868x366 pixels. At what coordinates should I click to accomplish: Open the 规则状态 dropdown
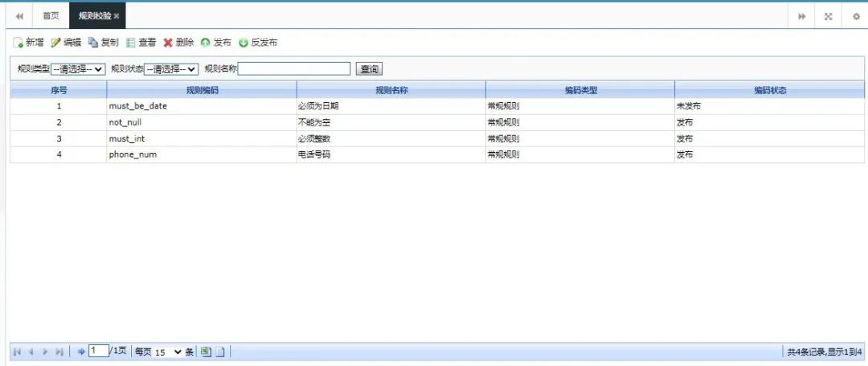tap(171, 69)
